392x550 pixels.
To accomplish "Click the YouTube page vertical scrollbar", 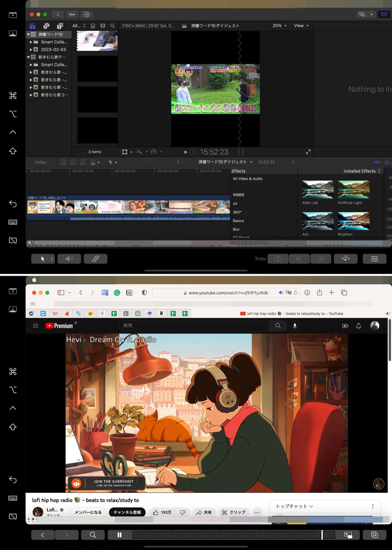I will [x=389, y=340].
